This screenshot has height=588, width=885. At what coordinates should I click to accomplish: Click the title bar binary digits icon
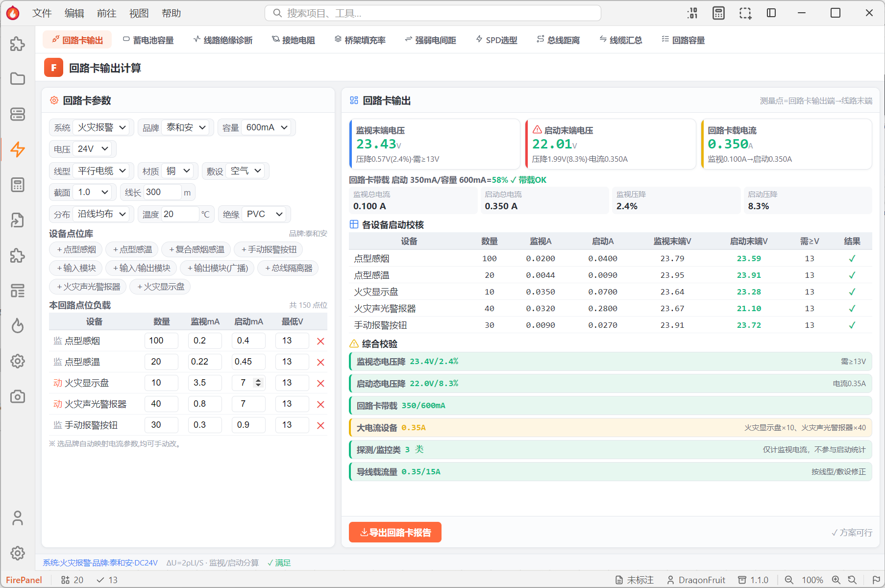(x=692, y=13)
